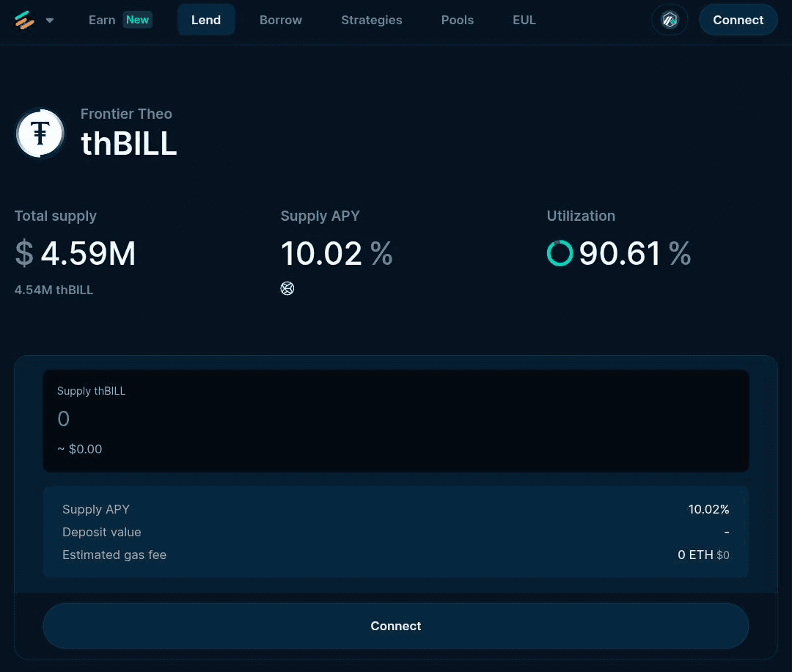Image resolution: width=792 pixels, height=672 pixels.
Task: Go to the Borrow tab
Action: coord(281,20)
